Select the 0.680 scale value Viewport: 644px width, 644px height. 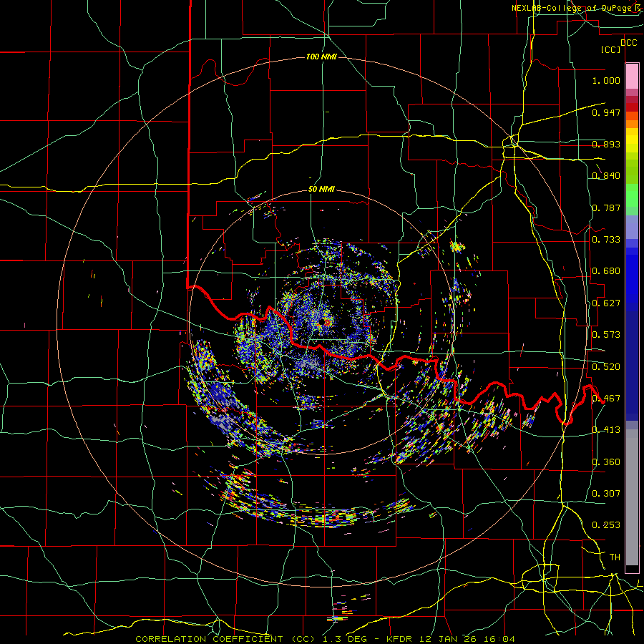tap(606, 271)
